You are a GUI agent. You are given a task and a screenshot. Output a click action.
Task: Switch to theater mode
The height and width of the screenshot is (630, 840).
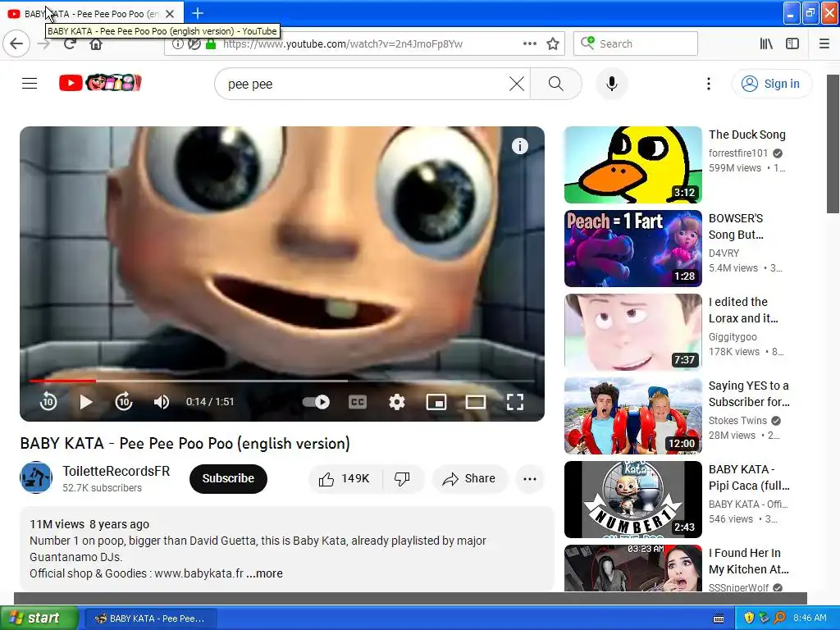475,402
